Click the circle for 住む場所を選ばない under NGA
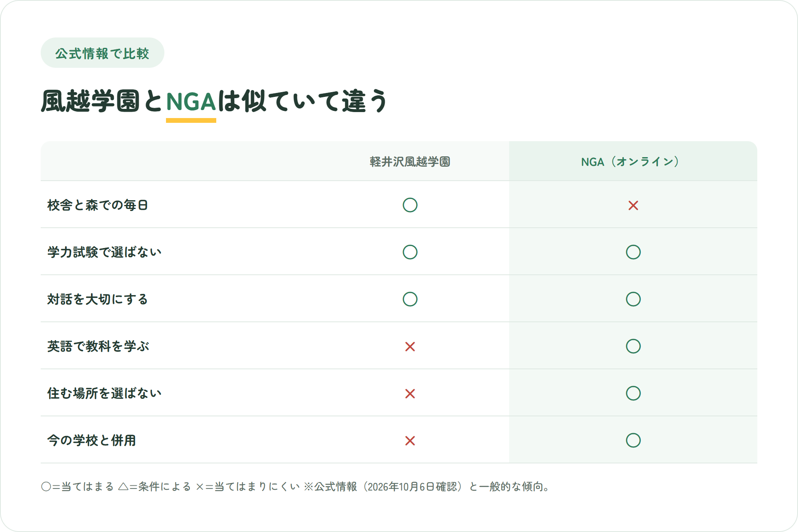798x532 pixels. click(x=633, y=393)
